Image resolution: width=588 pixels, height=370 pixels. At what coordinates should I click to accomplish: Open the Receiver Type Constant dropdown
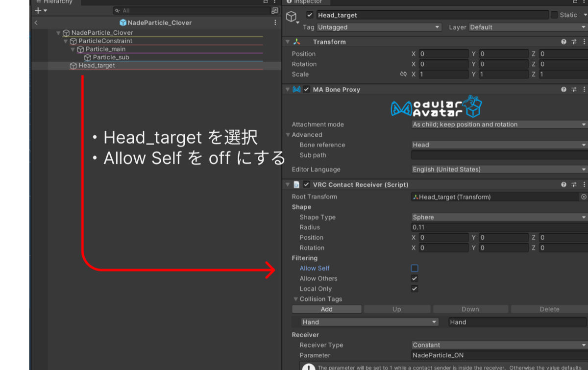499,345
